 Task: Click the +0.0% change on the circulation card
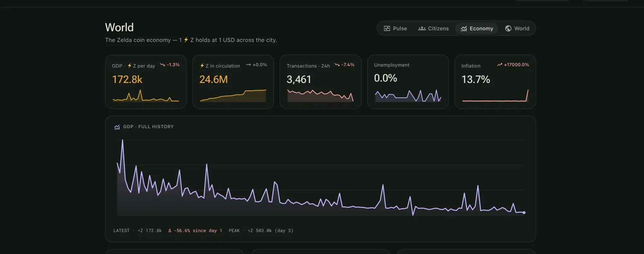pos(260,65)
